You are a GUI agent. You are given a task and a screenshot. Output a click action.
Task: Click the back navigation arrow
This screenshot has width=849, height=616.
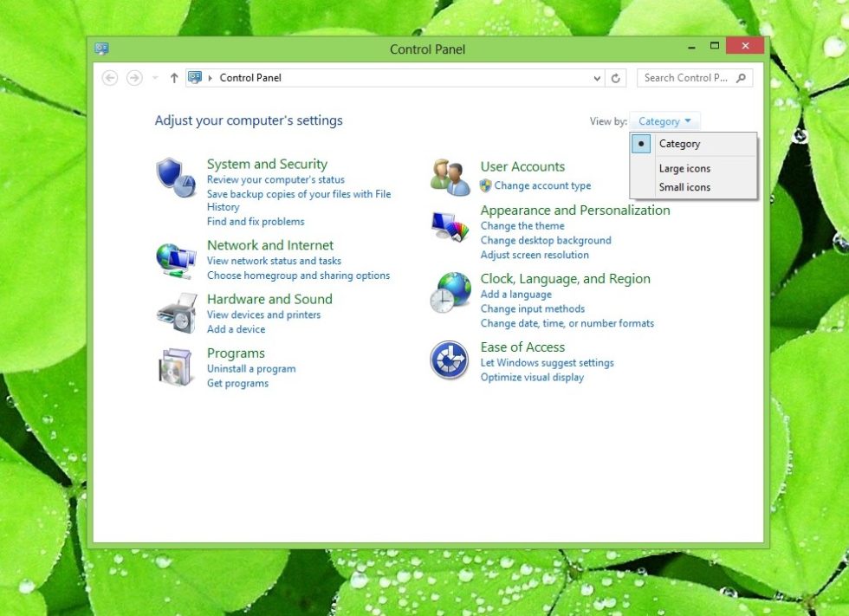(110, 78)
